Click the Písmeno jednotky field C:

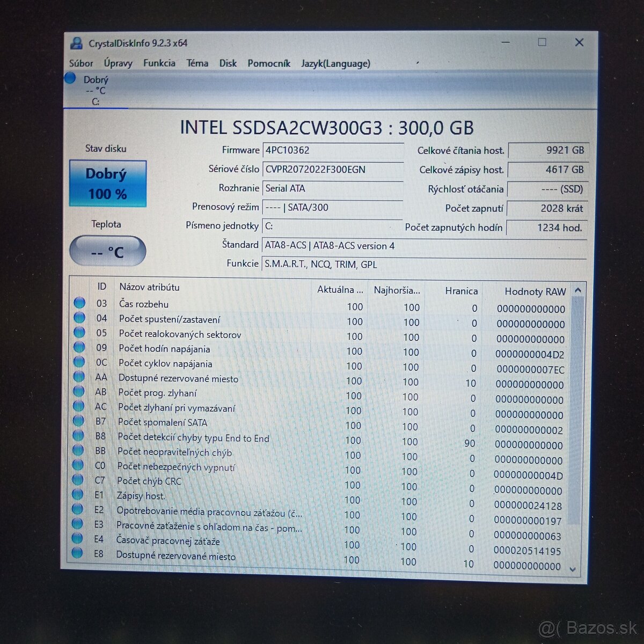(x=332, y=226)
